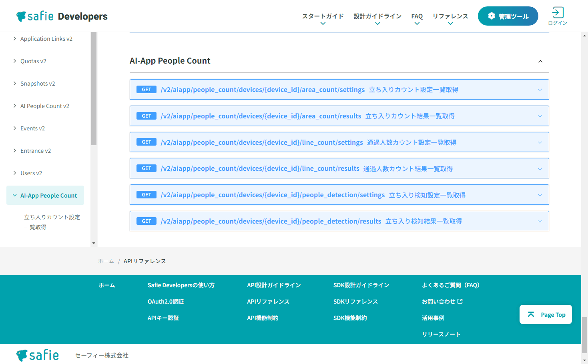Viewport: 588px width, 364px height.
Task: Click the sidebar scroll down arrow
Action: pyautogui.click(x=94, y=243)
